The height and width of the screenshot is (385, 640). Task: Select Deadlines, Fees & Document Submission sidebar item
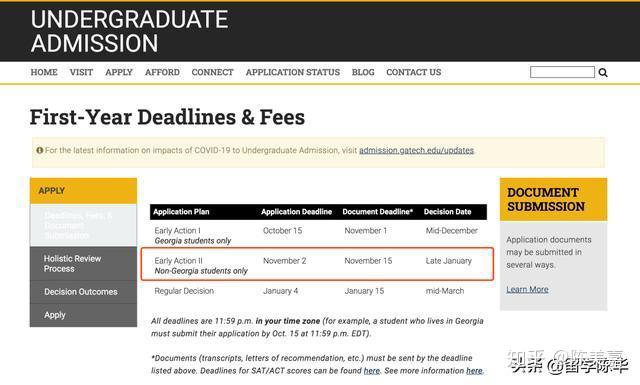click(x=83, y=225)
